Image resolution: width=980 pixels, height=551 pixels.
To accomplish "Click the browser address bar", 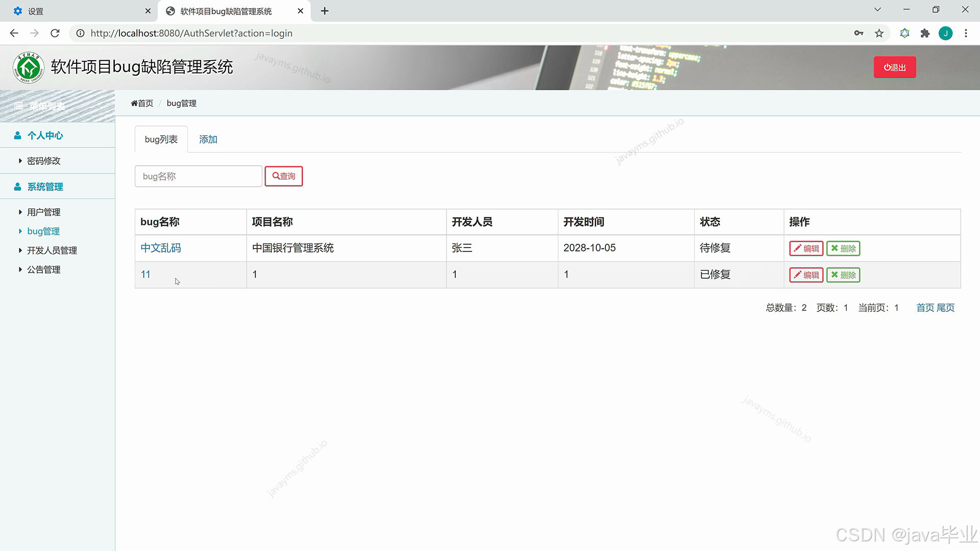I will point(459,33).
